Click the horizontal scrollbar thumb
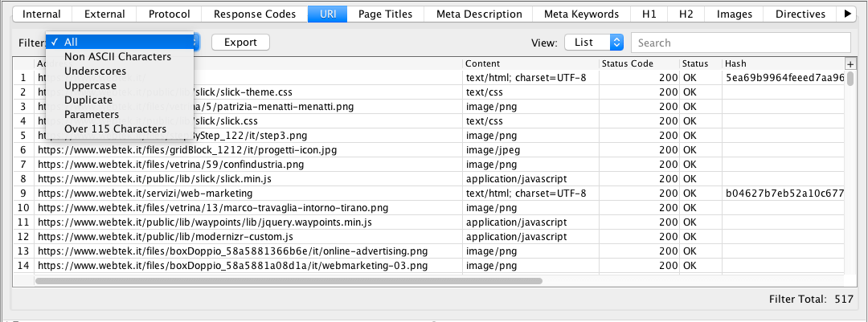The image size is (868, 322). click(x=289, y=280)
